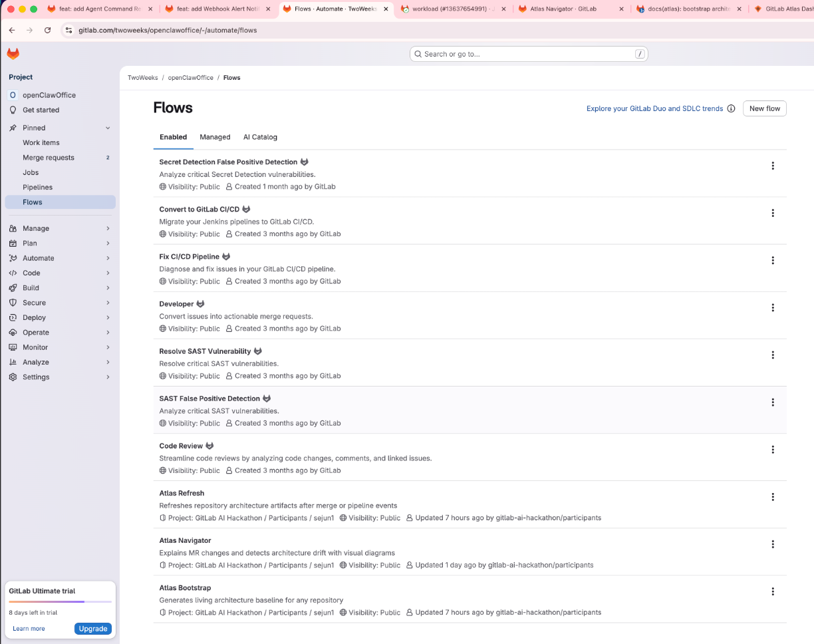Image resolution: width=814 pixels, height=644 pixels.
Task: Open the Atlas Navigator flow title
Action: click(x=185, y=541)
